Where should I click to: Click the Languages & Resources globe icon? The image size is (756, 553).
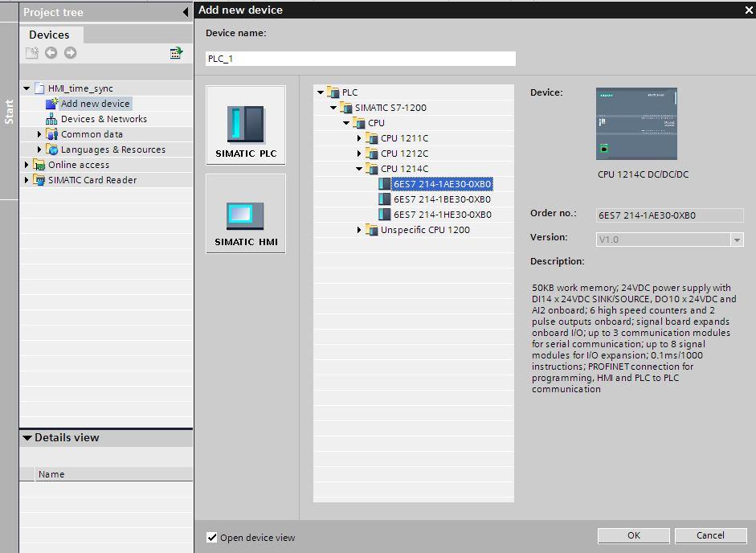(51, 150)
